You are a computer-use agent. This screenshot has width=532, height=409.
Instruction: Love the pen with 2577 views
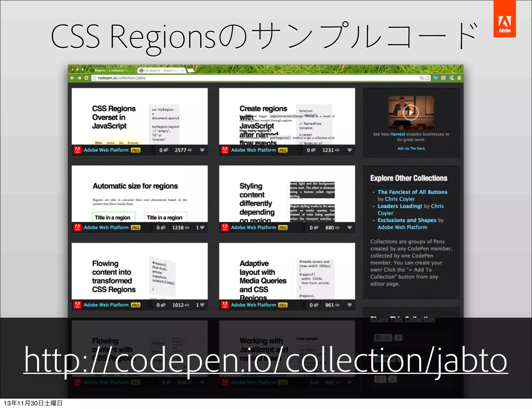(x=202, y=150)
